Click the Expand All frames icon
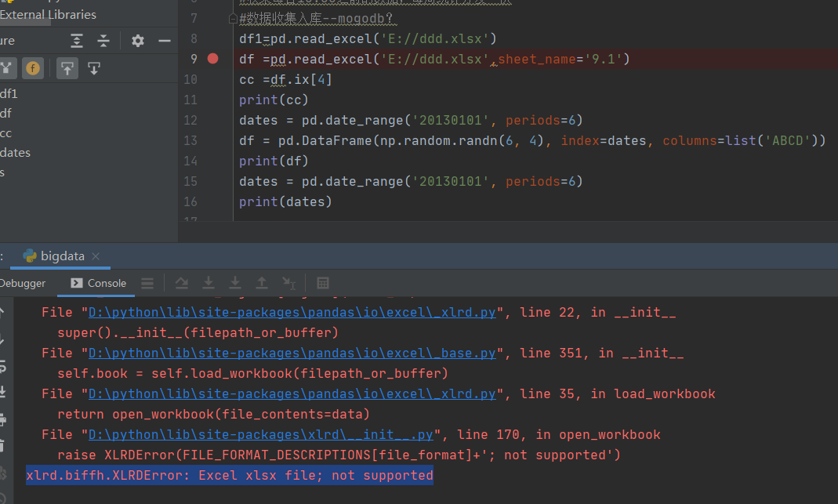838x504 pixels. (76, 41)
